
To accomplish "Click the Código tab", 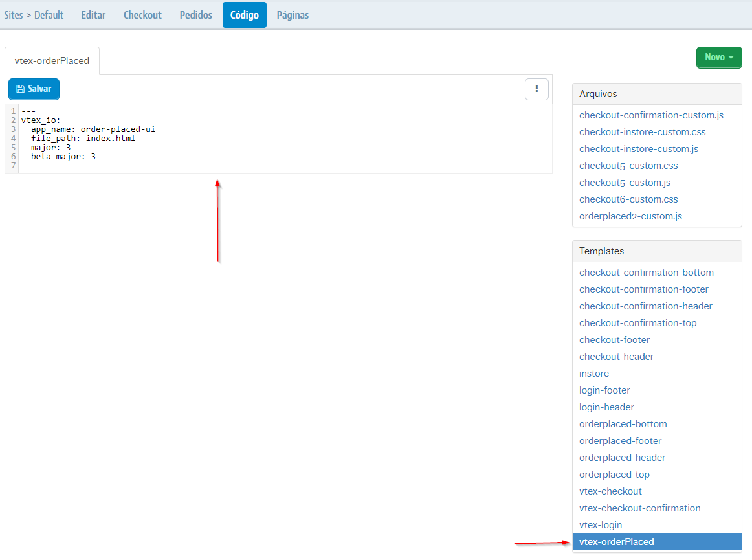I will 245,15.
